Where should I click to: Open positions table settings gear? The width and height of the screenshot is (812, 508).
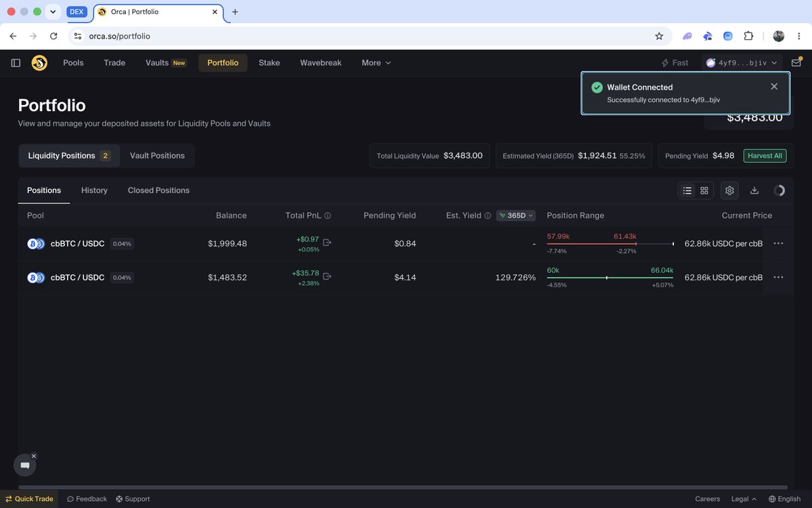pos(729,191)
